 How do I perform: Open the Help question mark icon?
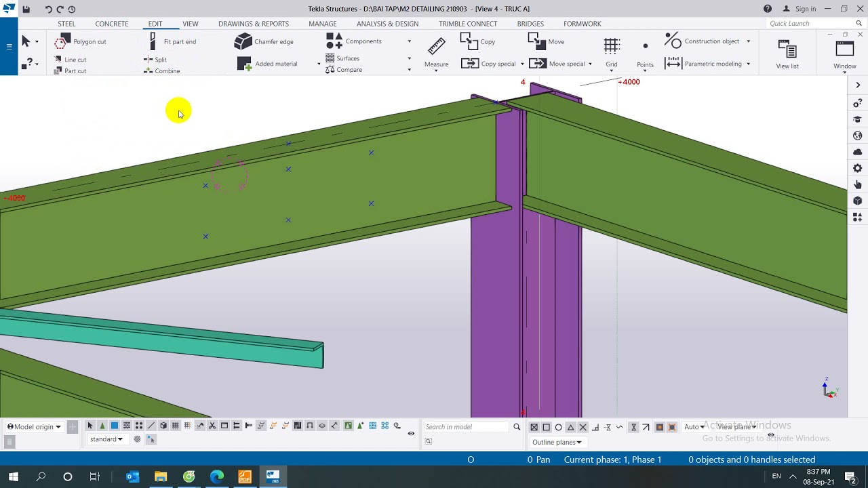(x=768, y=9)
